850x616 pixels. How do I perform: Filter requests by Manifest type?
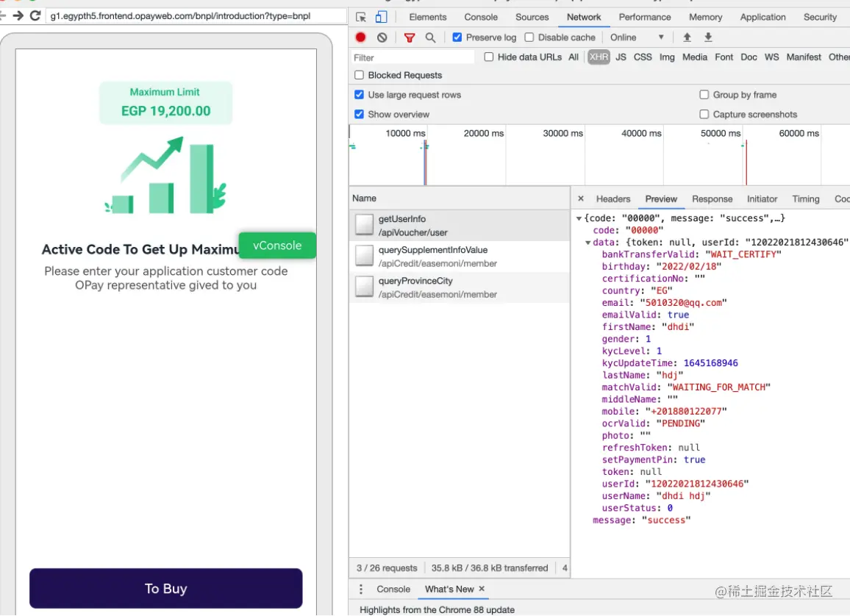pos(804,57)
